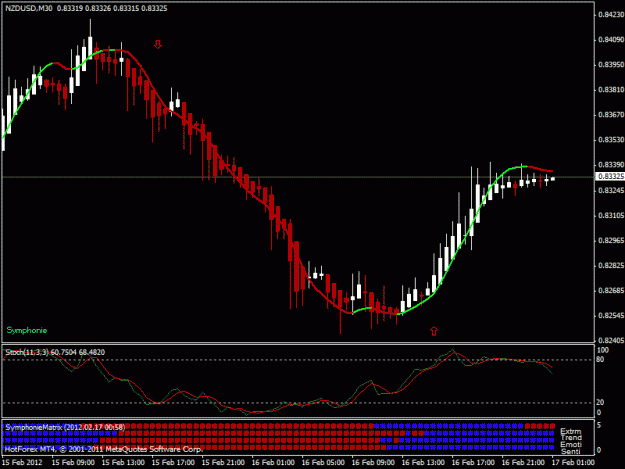Click the stochastic 80 level label
This screenshot has width=625, height=469.
coord(600,360)
